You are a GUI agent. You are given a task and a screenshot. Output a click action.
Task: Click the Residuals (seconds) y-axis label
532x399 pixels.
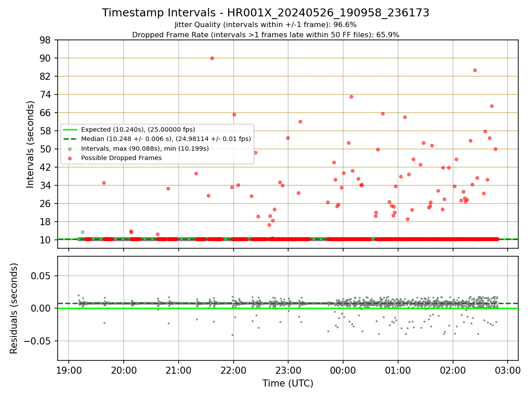point(14,308)
